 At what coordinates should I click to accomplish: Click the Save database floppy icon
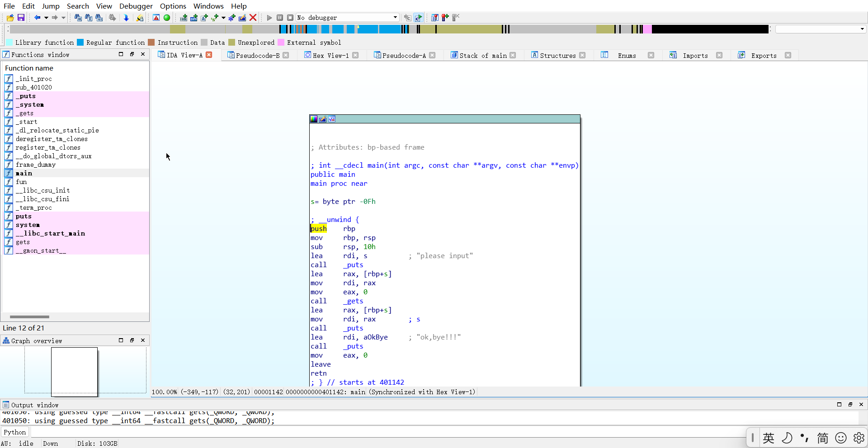pyautogui.click(x=21, y=18)
